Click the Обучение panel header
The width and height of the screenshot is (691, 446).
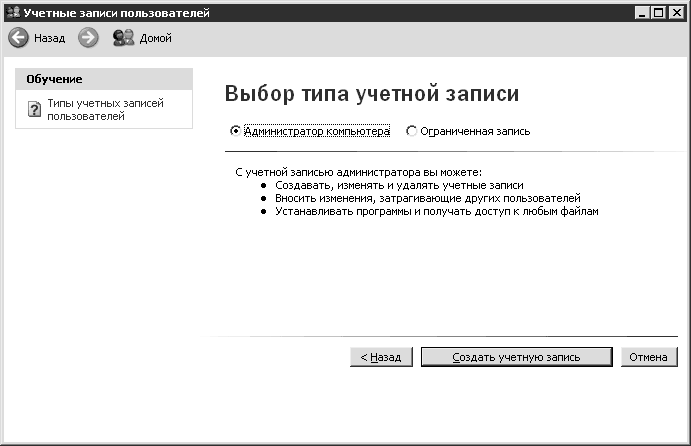tap(104, 79)
